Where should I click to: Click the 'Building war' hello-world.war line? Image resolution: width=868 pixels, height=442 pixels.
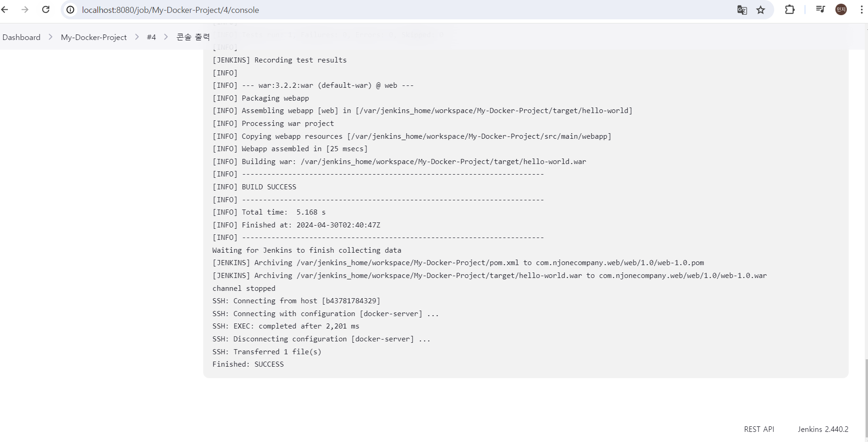(399, 162)
